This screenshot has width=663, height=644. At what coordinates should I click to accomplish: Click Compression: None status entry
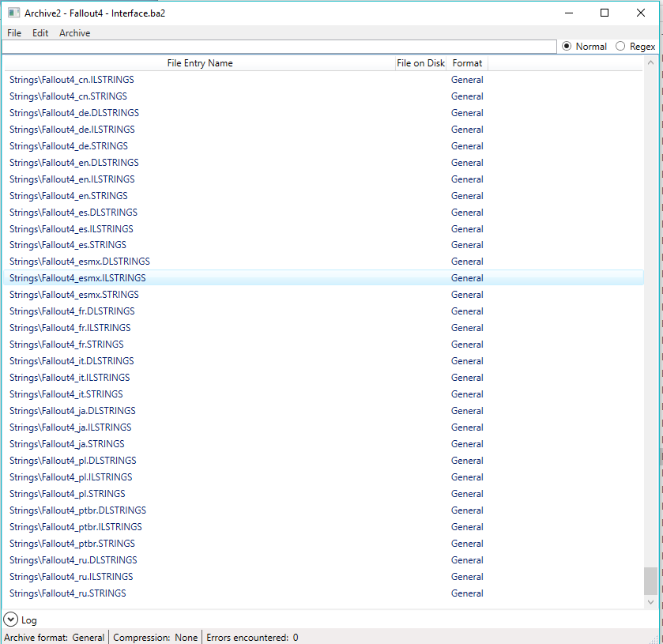pos(155,637)
